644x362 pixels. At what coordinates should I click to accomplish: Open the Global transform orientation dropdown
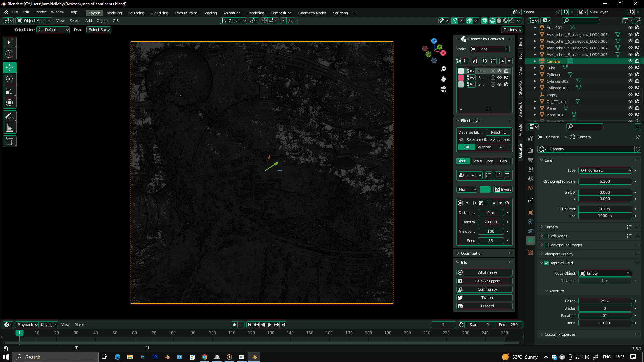tap(233, 21)
